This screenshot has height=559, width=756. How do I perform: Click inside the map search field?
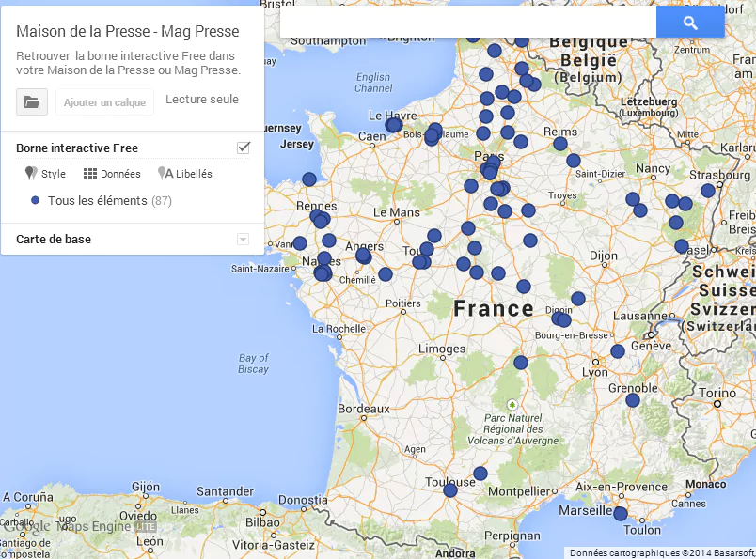[x=468, y=23]
